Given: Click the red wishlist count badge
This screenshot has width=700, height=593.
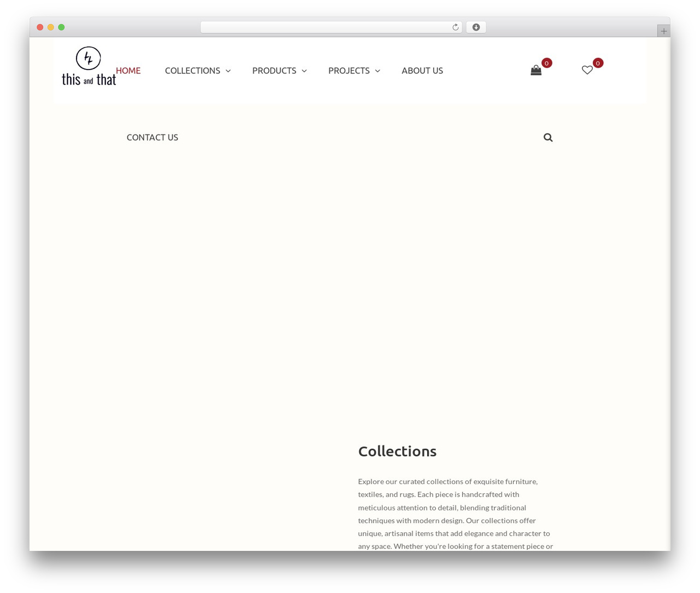Looking at the screenshot, I should (x=598, y=63).
